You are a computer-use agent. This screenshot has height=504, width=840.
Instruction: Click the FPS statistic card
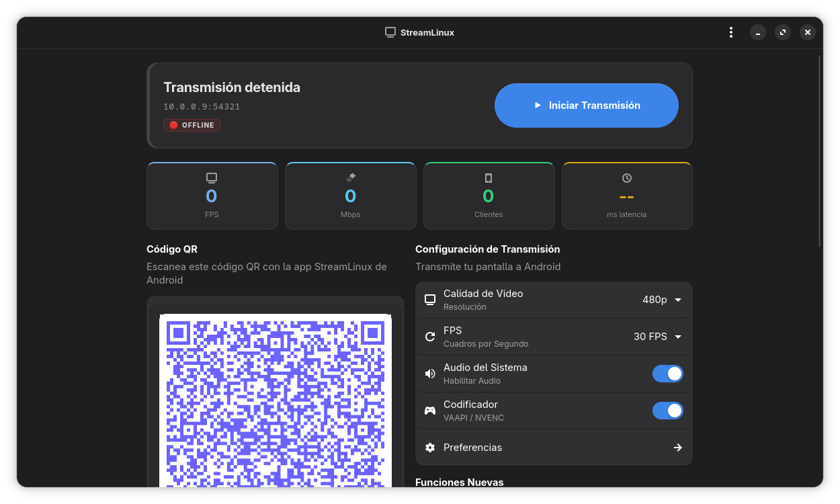point(212,196)
